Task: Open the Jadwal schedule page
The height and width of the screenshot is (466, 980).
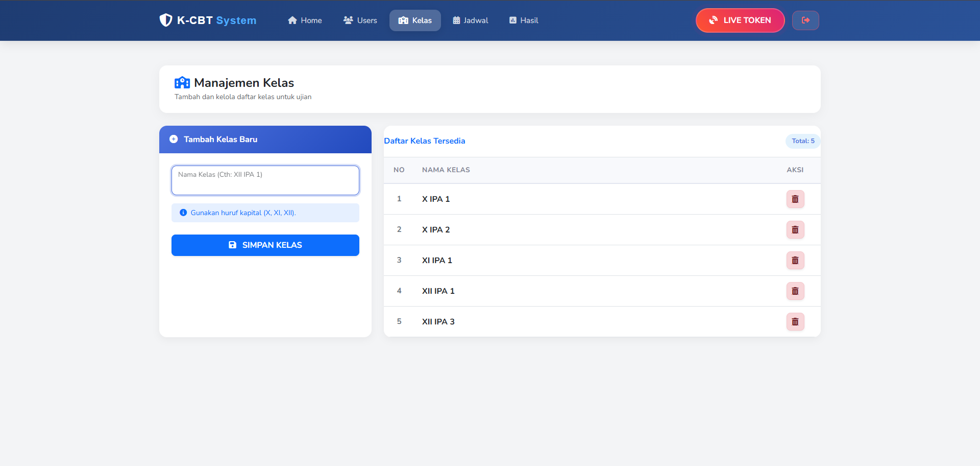Action: (x=470, y=20)
